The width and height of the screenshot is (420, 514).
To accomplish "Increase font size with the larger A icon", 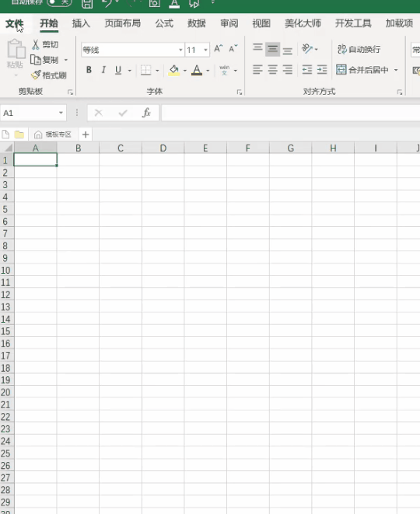I will (x=219, y=49).
